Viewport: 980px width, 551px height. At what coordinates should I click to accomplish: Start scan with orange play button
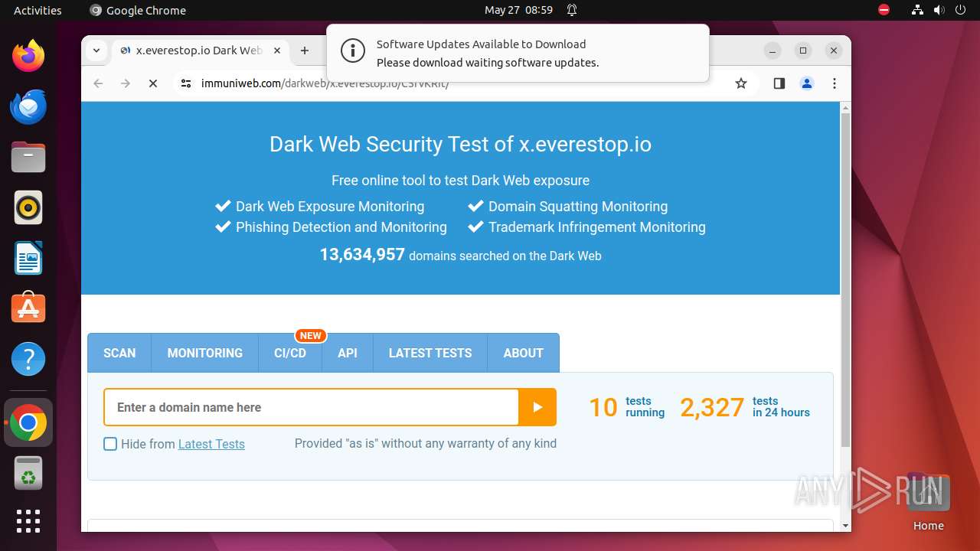pyautogui.click(x=537, y=407)
